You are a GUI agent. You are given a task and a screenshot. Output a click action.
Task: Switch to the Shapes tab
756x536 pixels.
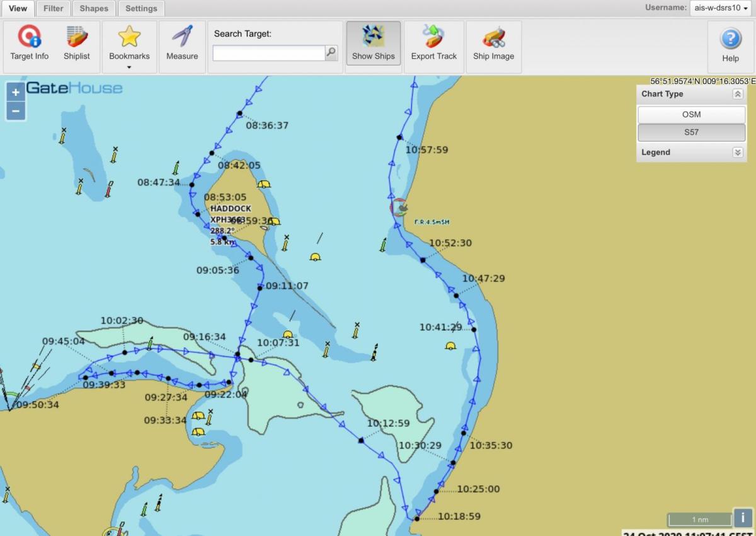pos(94,8)
